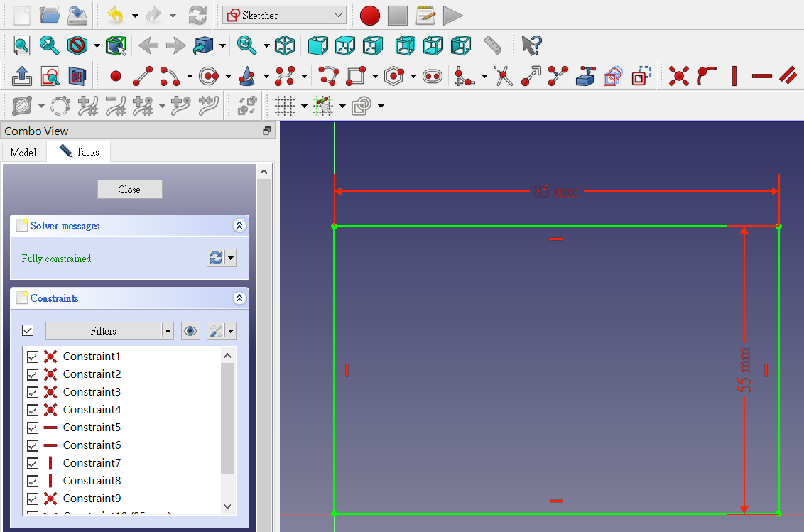Click the task panel scroll up arrow

click(264, 172)
